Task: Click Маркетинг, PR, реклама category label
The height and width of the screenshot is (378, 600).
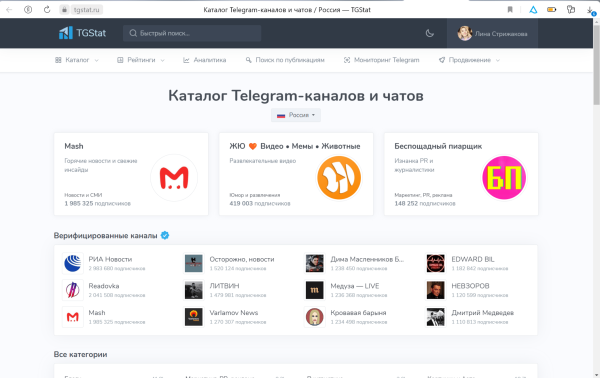Action: pyautogui.click(x=423, y=195)
